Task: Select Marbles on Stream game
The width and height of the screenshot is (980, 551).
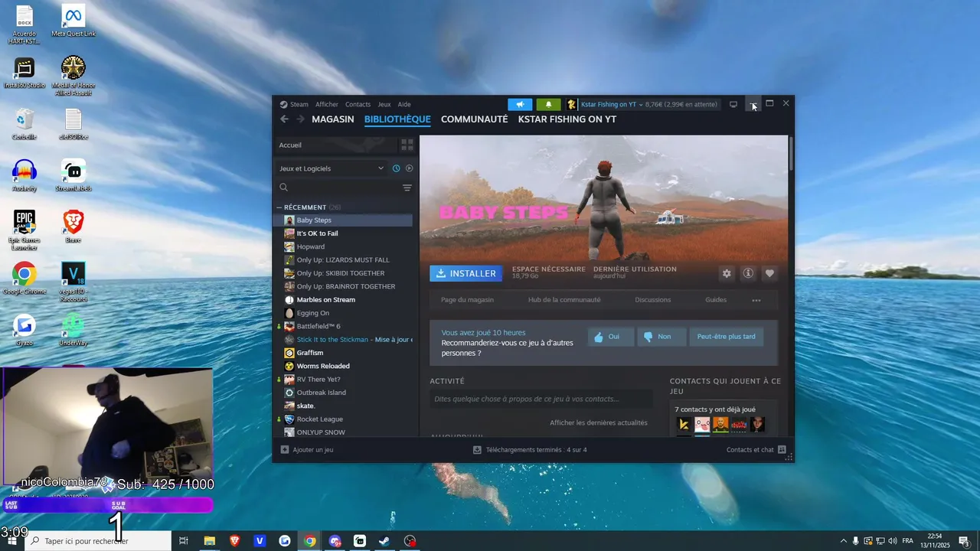Action: coord(344,300)
